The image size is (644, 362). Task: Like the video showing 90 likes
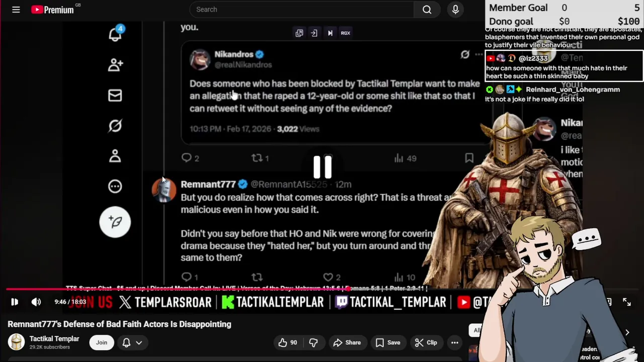(x=287, y=342)
